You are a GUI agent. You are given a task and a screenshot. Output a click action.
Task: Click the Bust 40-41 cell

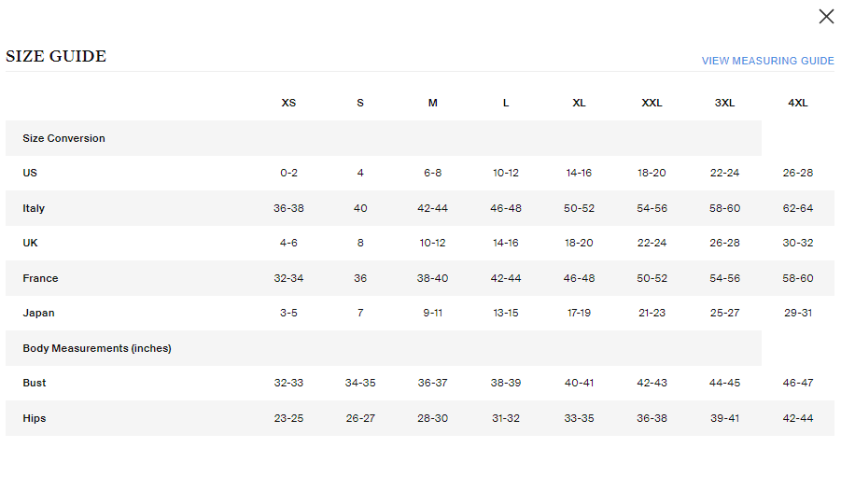pyautogui.click(x=579, y=383)
